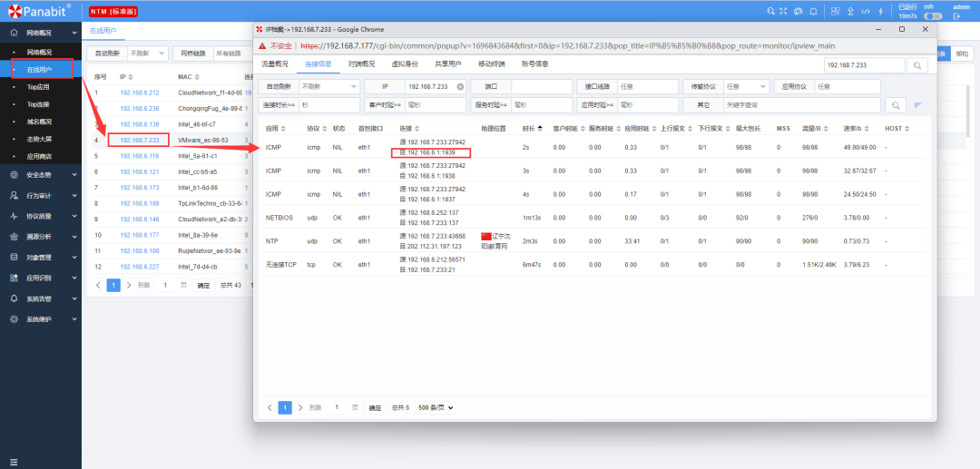Switch to 对端概况 tab
Viewport: 980px width, 469px height.
pos(361,64)
